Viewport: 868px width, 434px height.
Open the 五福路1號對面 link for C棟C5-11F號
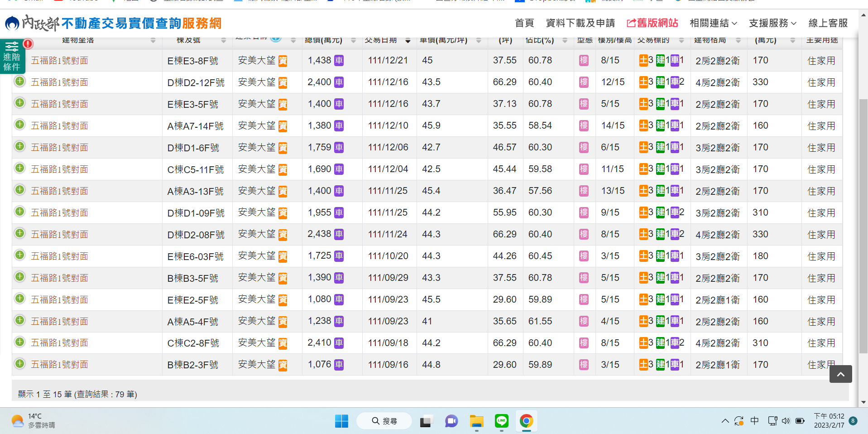[x=59, y=169]
